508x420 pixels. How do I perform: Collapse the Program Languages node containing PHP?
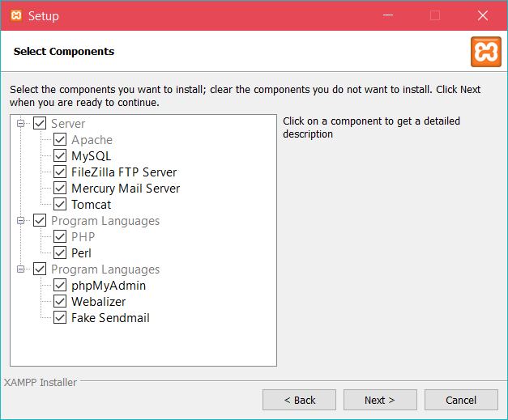click(21, 221)
